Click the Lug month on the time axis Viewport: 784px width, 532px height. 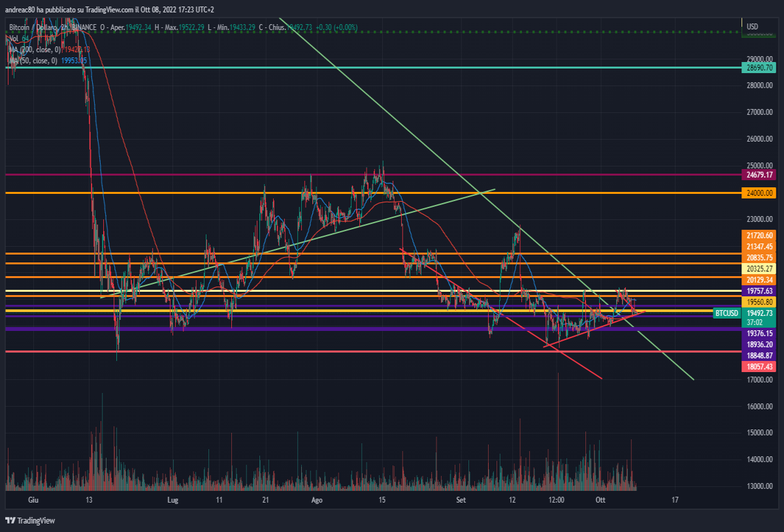click(x=172, y=500)
